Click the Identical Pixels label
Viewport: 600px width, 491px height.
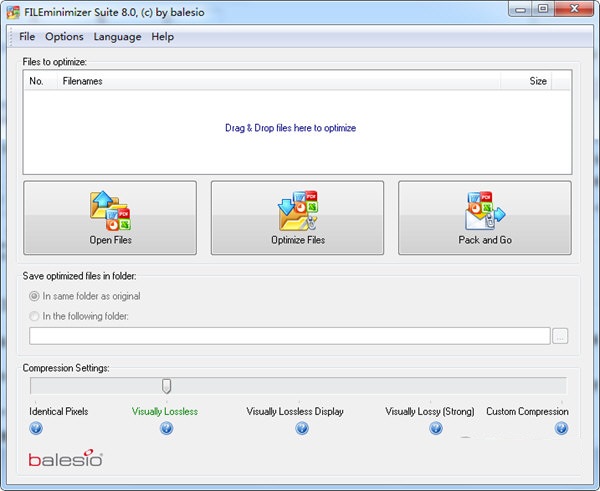pos(59,411)
